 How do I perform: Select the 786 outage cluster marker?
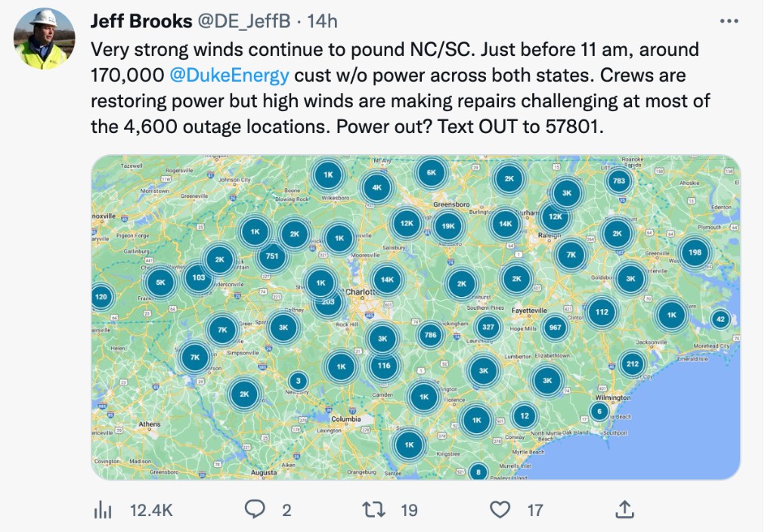click(430, 335)
